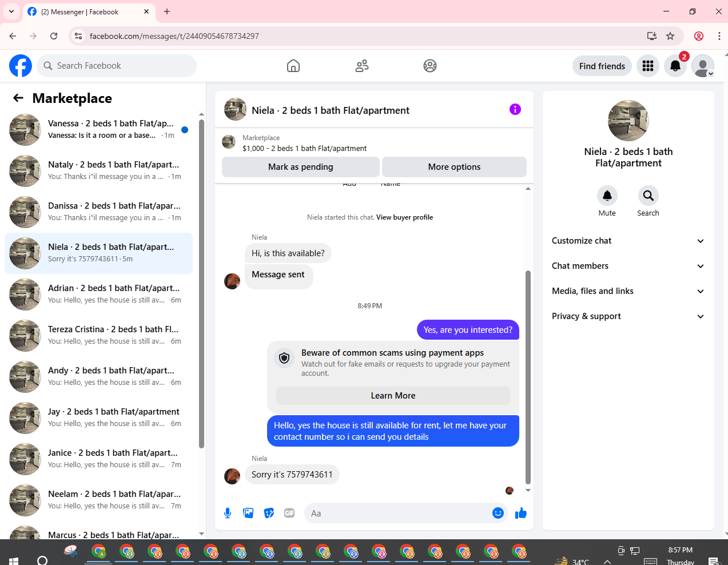Click the chat messages scrollbar
Viewport: 728px width, 565px height.
[x=528, y=377]
